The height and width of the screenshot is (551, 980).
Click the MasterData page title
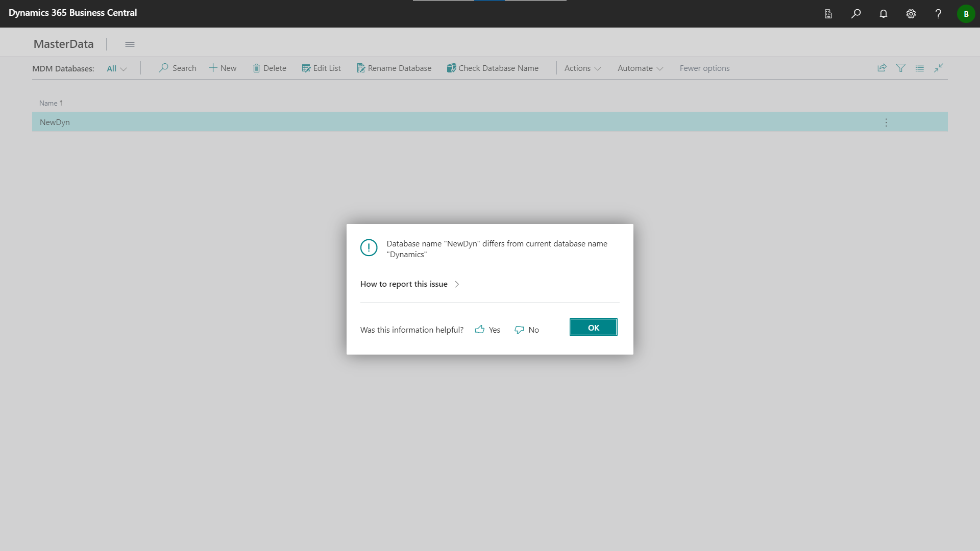pyautogui.click(x=64, y=44)
